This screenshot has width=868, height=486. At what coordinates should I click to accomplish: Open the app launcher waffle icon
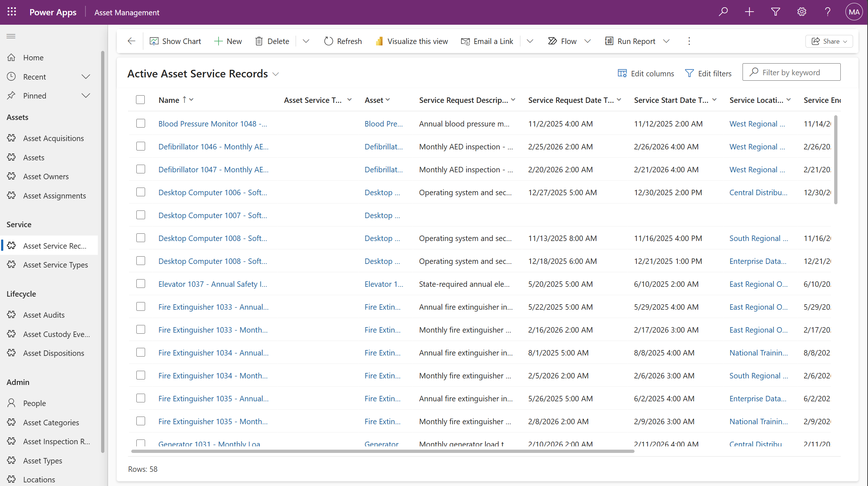(x=12, y=12)
